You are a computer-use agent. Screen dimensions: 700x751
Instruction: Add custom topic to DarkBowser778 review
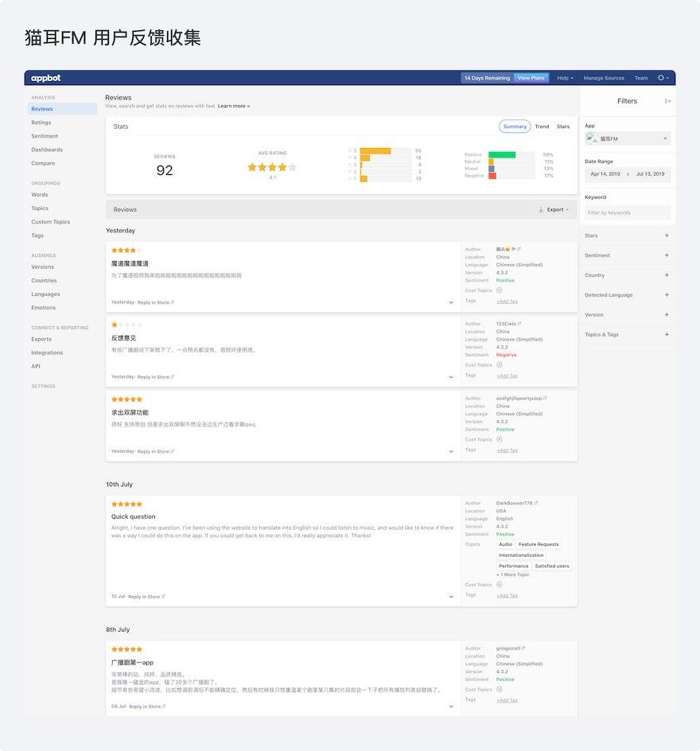[x=500, y=584]
